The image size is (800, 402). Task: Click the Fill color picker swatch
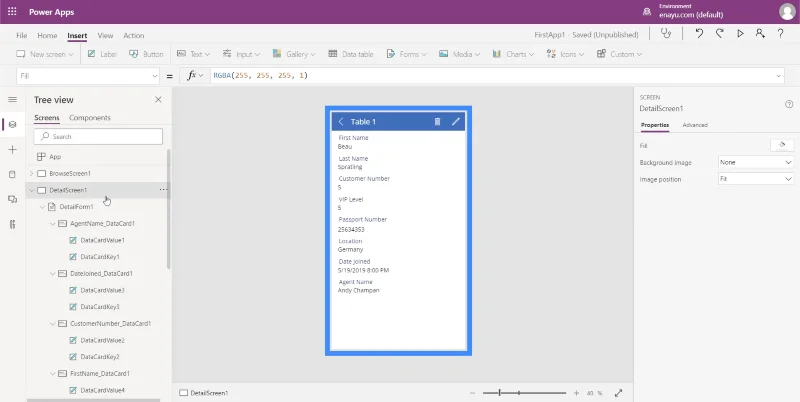(x=782, y=146)
